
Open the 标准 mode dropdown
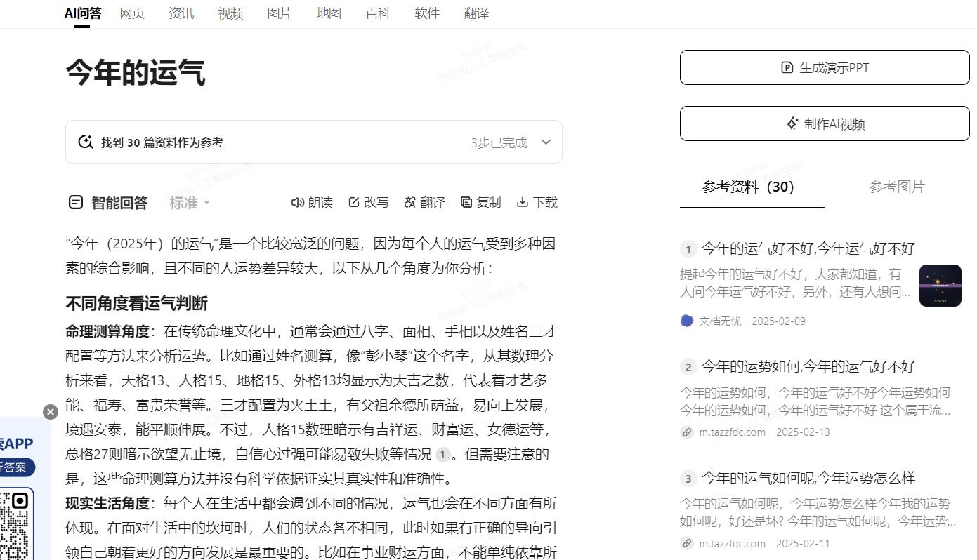coord(190,203)
